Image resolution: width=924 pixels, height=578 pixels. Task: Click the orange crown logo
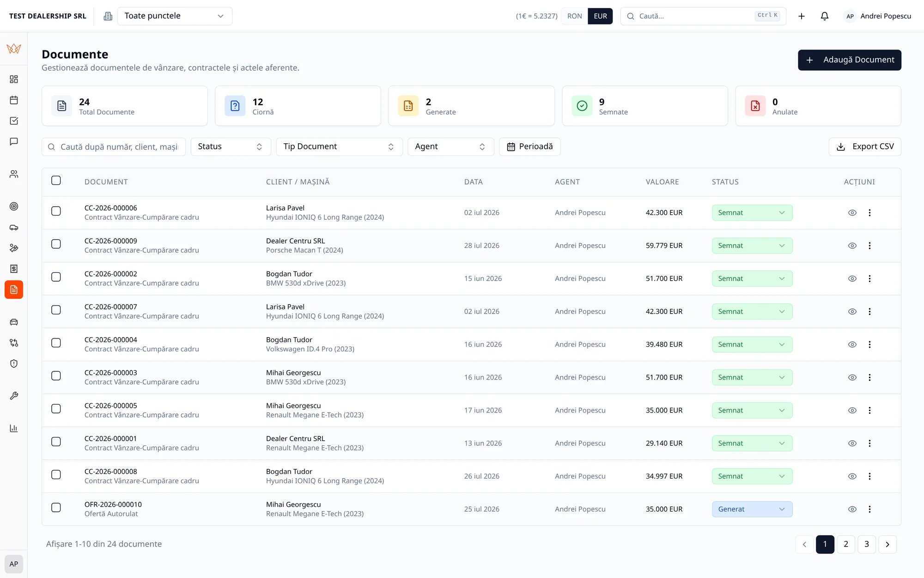point(14,48)
